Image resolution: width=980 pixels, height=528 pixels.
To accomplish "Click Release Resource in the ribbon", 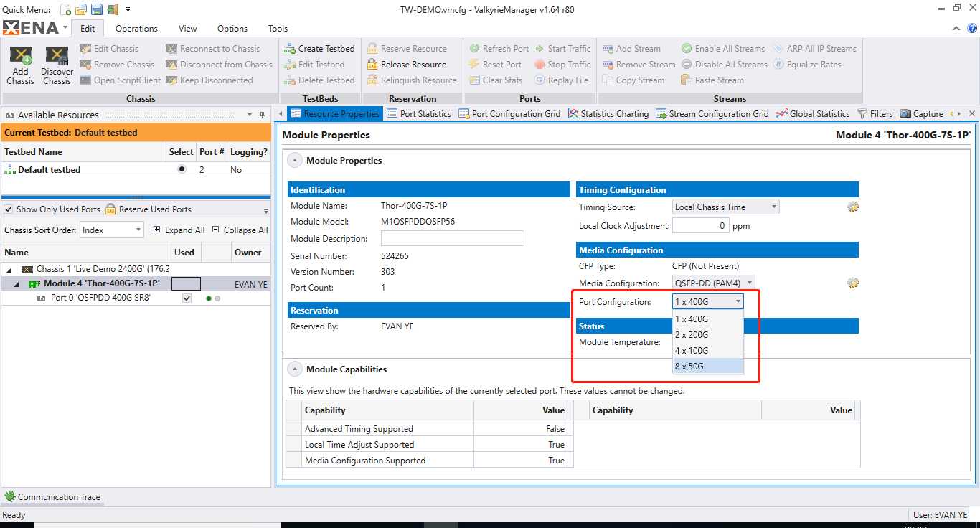I will 407,65.
